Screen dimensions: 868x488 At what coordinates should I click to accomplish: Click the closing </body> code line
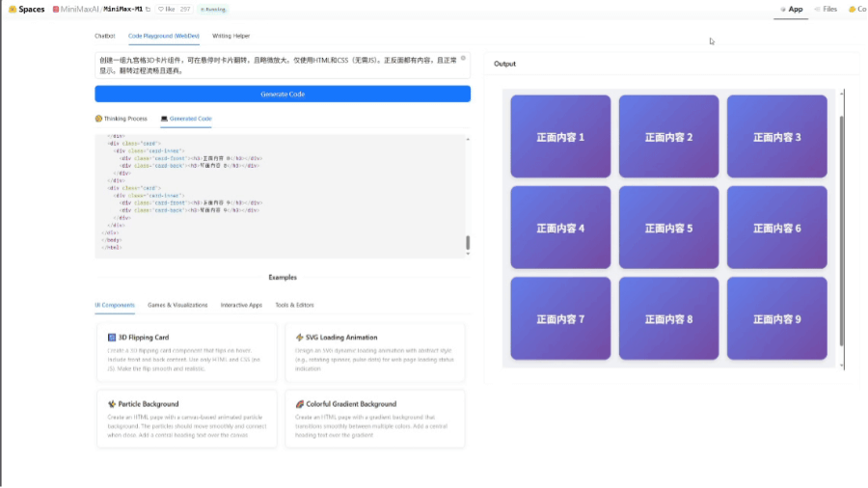click(112, 240)
